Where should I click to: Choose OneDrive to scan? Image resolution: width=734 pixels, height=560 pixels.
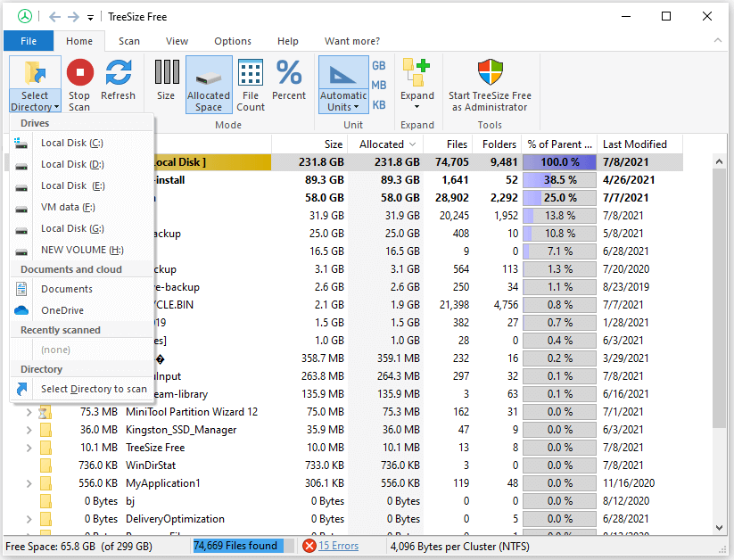tap(82, 310)
